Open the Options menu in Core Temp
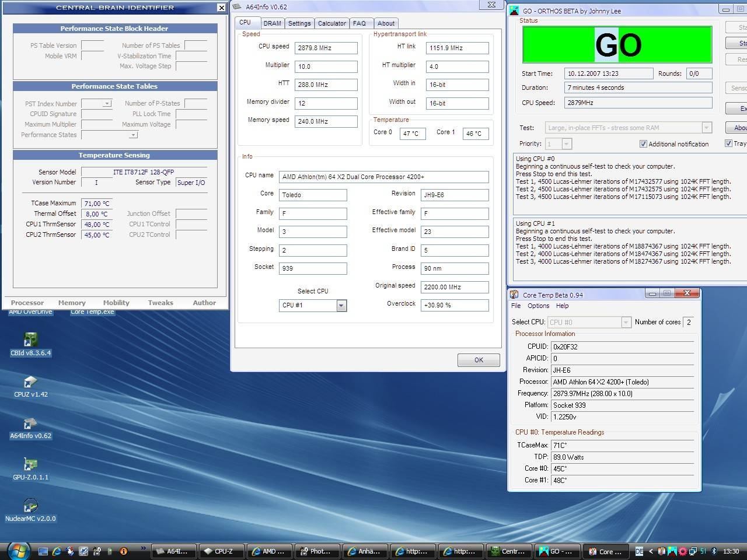The height and width of the screenshot is (560, 747). [x=538, y=306]
